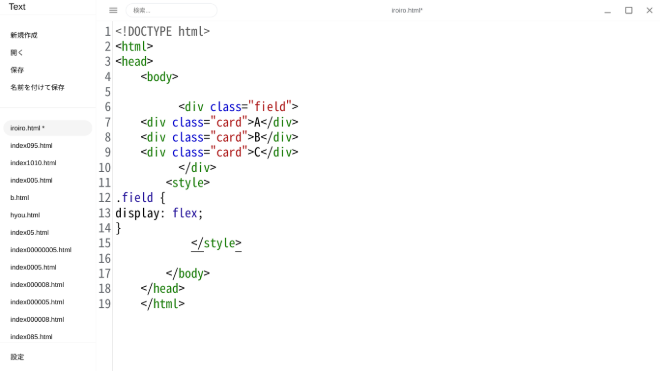
Task: Click the card div containing C
Action: tap(219, 152)
